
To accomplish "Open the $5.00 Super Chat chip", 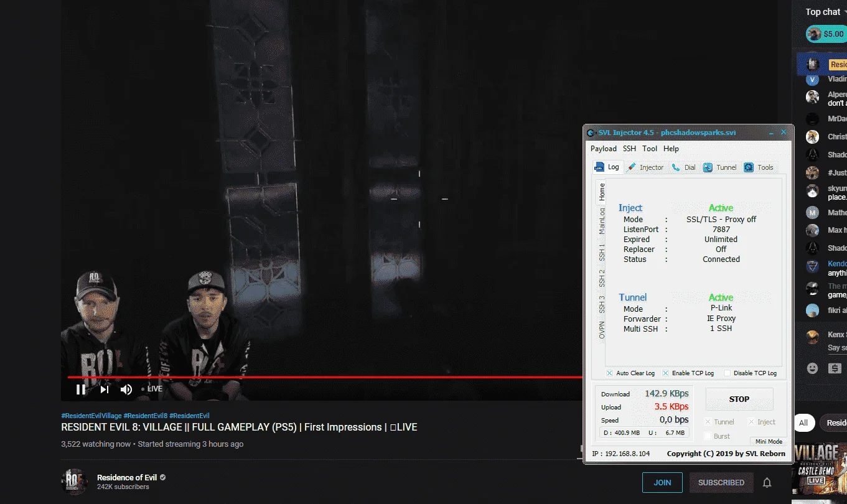I will (826, 34).
